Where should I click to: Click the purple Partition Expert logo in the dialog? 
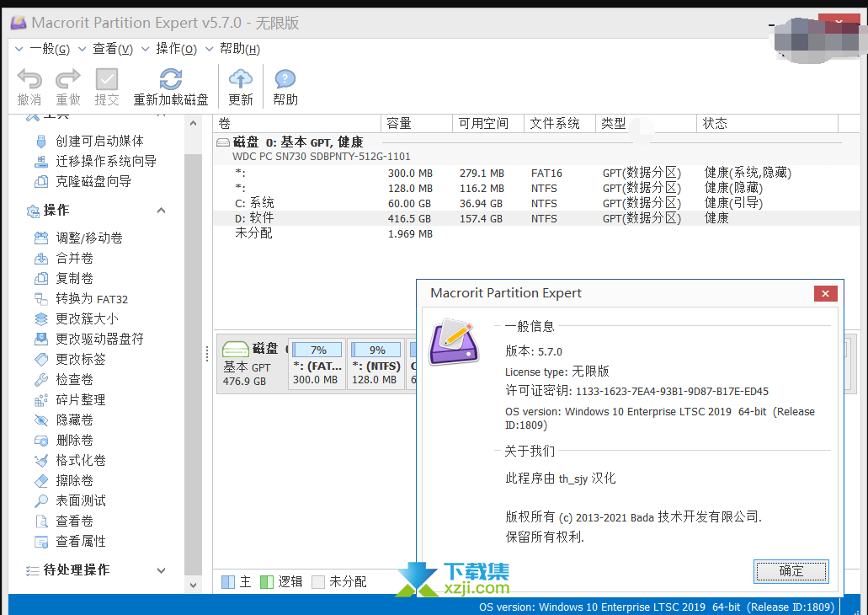pos(454,342)
